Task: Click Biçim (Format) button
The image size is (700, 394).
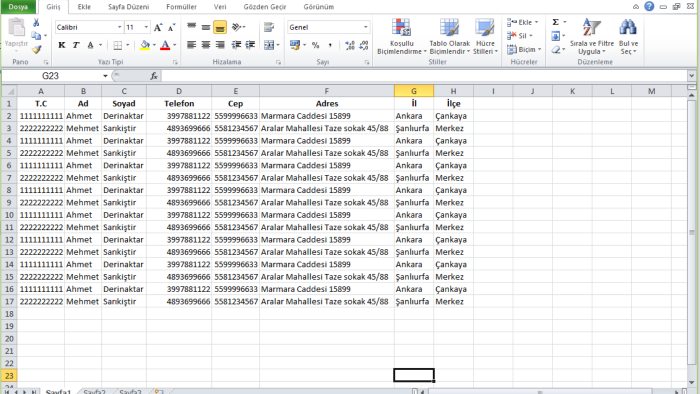Action: click(x=524, y=50)
